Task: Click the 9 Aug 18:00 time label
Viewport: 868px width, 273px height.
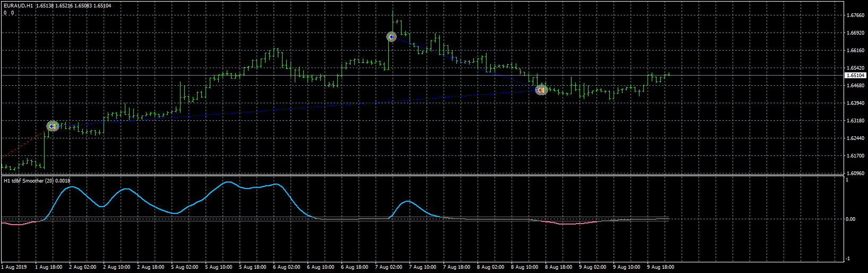Action: 661,267
